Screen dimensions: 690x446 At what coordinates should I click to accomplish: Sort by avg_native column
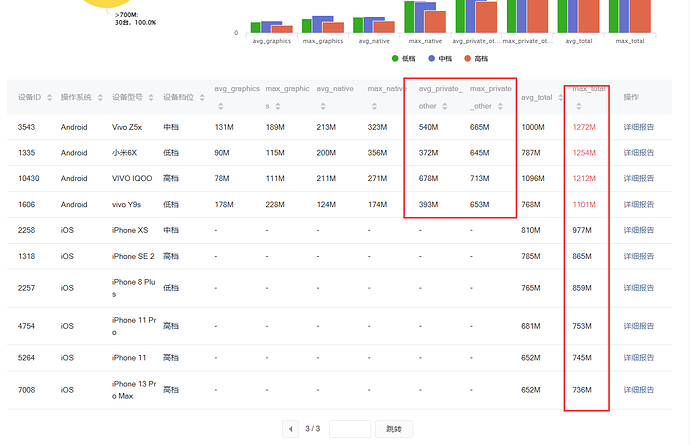tap(323, 106)
